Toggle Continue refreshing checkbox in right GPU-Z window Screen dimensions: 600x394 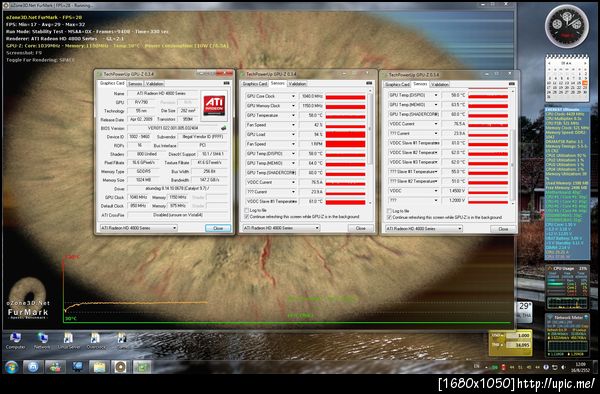(x=389, y=218)
